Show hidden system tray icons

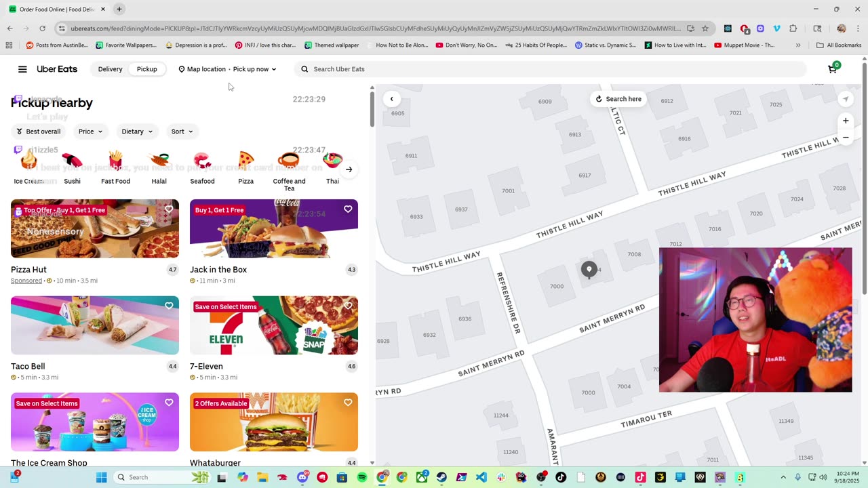783,477
